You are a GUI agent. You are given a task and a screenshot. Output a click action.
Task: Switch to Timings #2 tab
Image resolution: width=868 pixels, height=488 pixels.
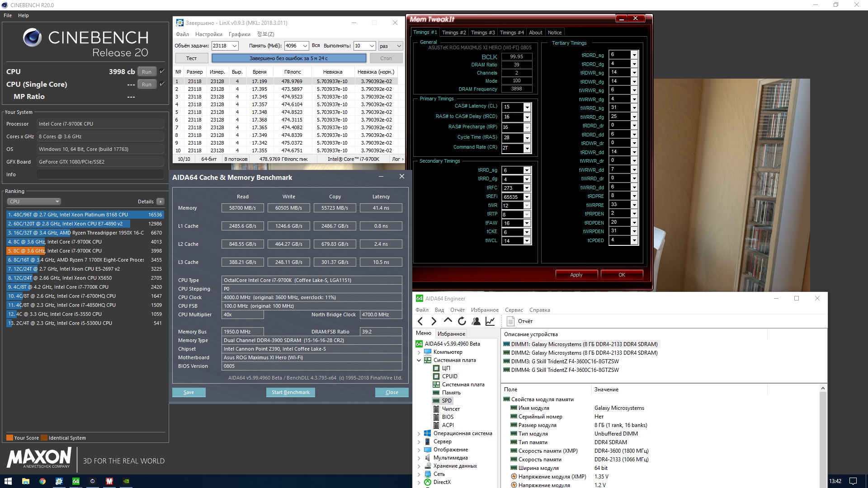[453, 33]
